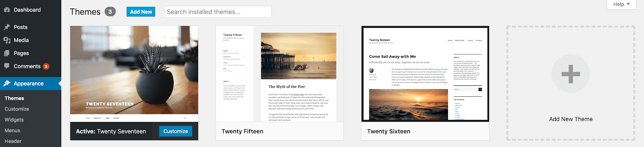Click the Posts pushpin icon
Image resolution: width=644 pixels, height=147 pixels.
click(7, 27)
